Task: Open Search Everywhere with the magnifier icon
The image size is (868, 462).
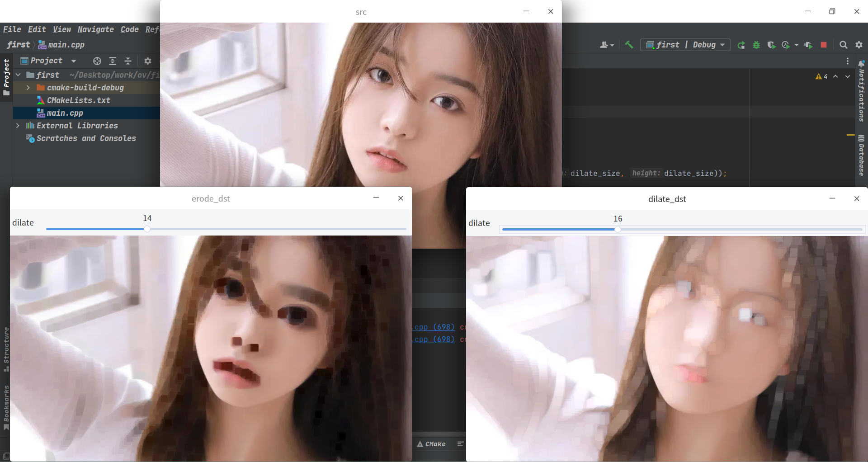Action: tap(844, 45)
